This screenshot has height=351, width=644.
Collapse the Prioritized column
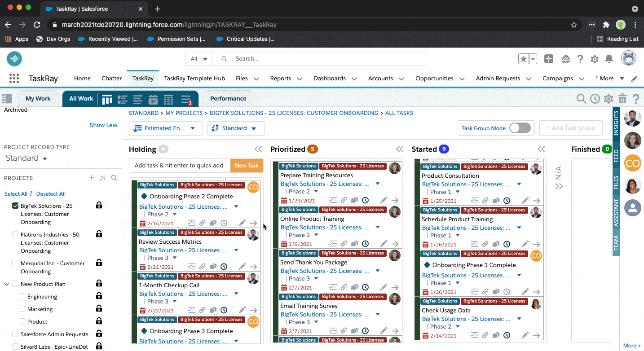[400, 149]
